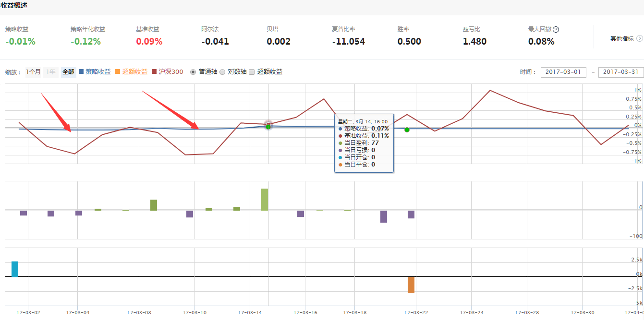Click the help icon next to 最大回撤
Viewport: 644px width, 320px height.
556,29
